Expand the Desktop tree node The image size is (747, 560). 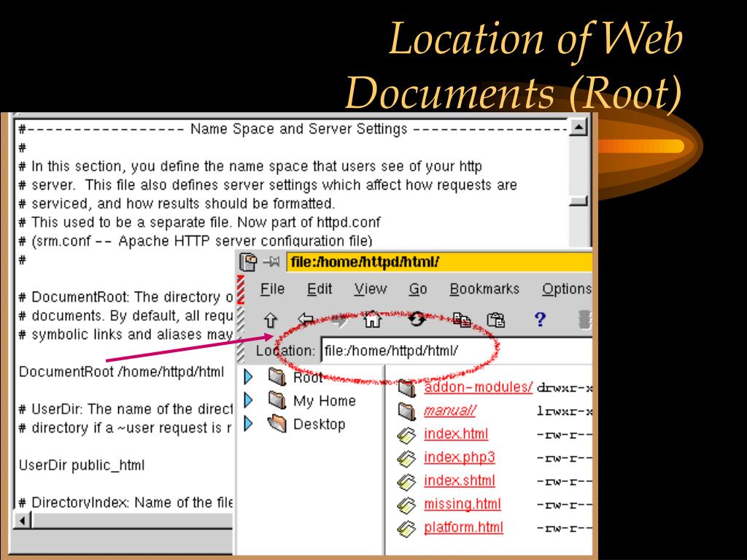(x=248, y=424)
